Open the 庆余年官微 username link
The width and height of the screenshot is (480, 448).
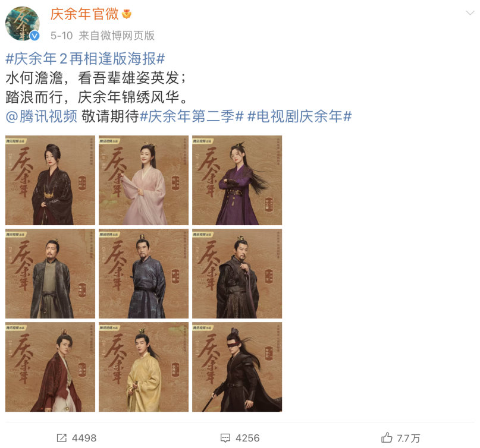(84, 14)
